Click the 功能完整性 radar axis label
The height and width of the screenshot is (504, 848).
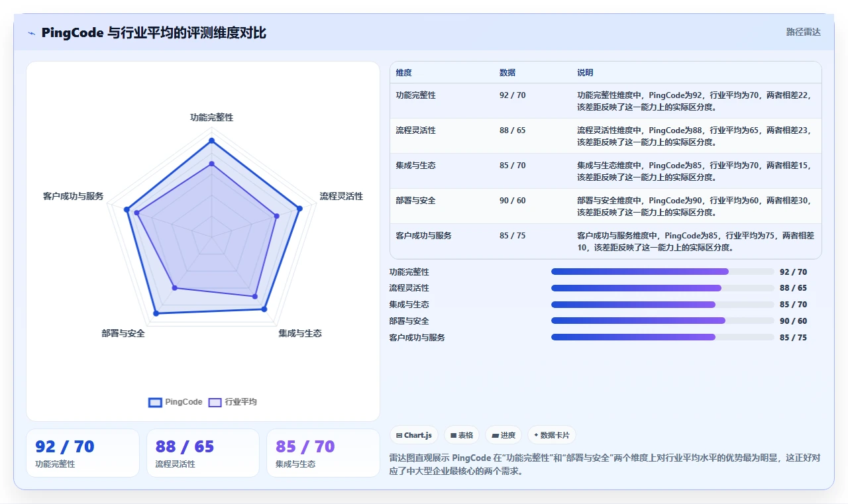[x=212, y=117]
